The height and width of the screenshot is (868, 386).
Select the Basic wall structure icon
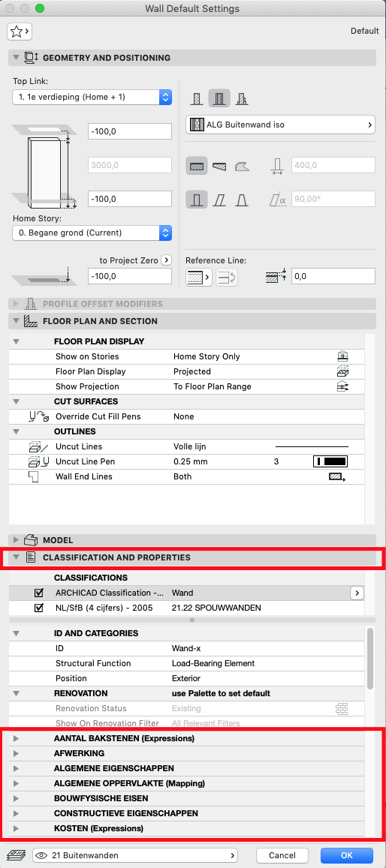pos(196,99)
